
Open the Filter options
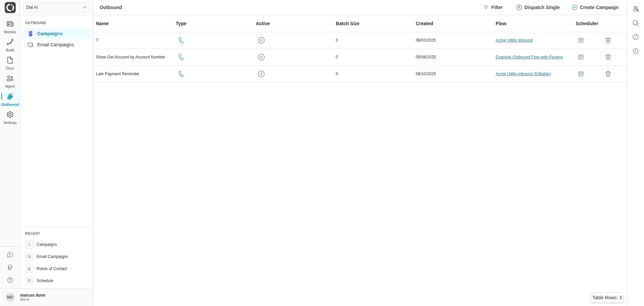tap(493, 7)
